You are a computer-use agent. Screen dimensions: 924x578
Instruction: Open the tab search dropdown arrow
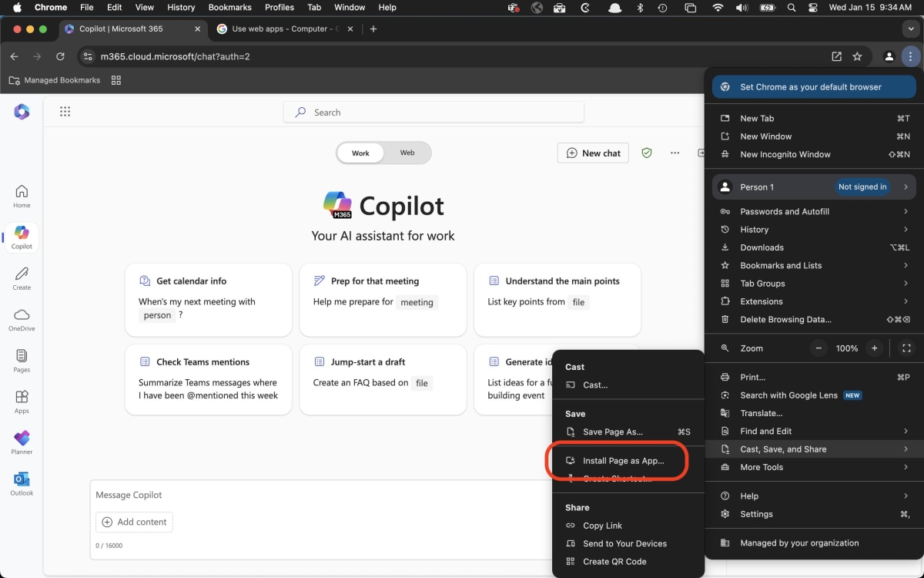tap(912, 29)
